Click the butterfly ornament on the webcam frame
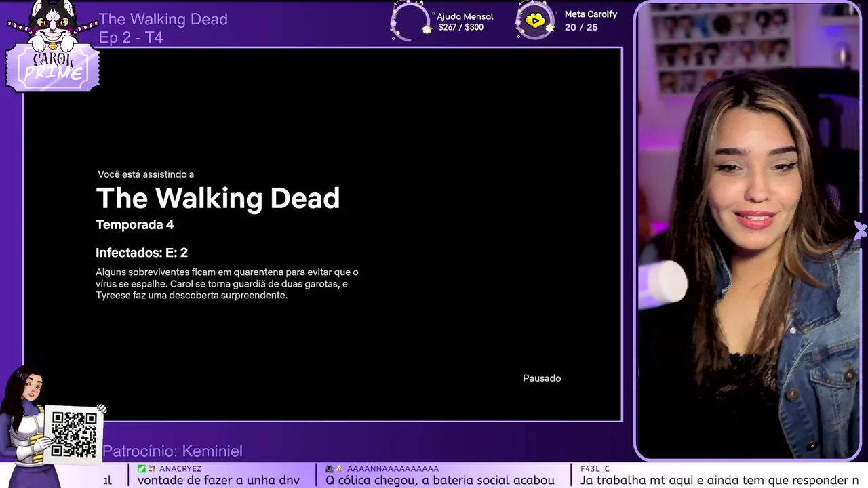 [861, 230]
